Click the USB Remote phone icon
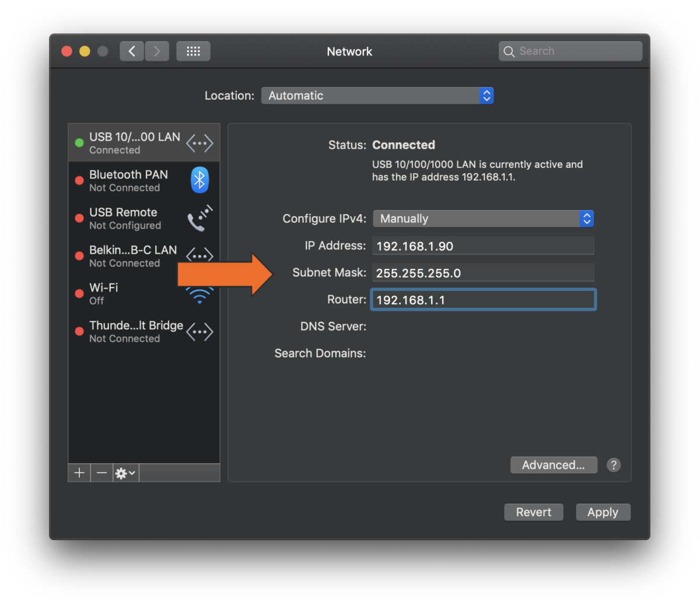The height and width of the screenshot is (606, 700). [x=199, y=218]
